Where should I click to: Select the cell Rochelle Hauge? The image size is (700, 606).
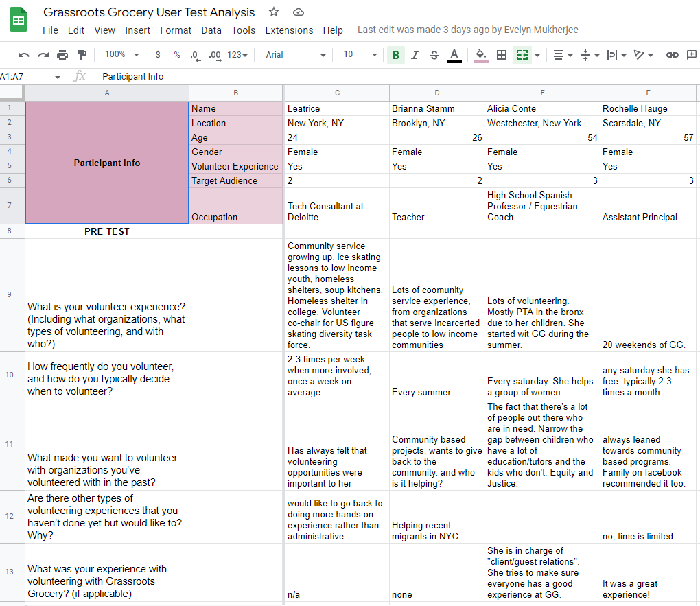click(648, 108)
